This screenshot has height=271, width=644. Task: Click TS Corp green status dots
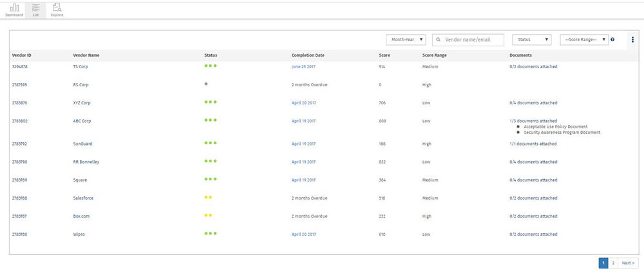tap(211, 66)
